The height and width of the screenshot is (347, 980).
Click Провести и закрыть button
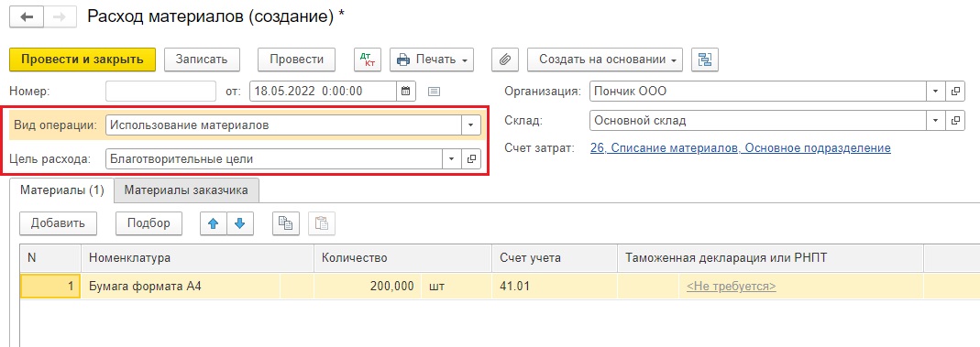tap(83, 60)
